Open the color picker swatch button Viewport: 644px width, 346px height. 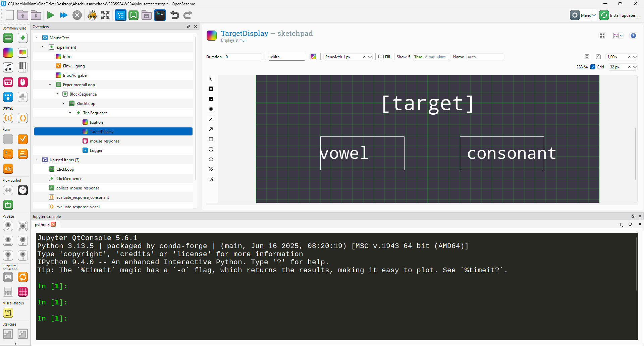(x=313, y=57)
